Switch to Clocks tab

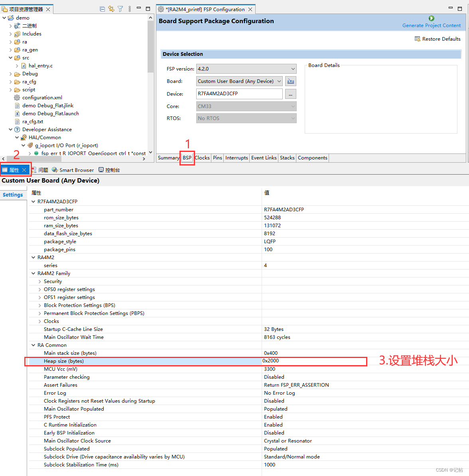[202, 158]
